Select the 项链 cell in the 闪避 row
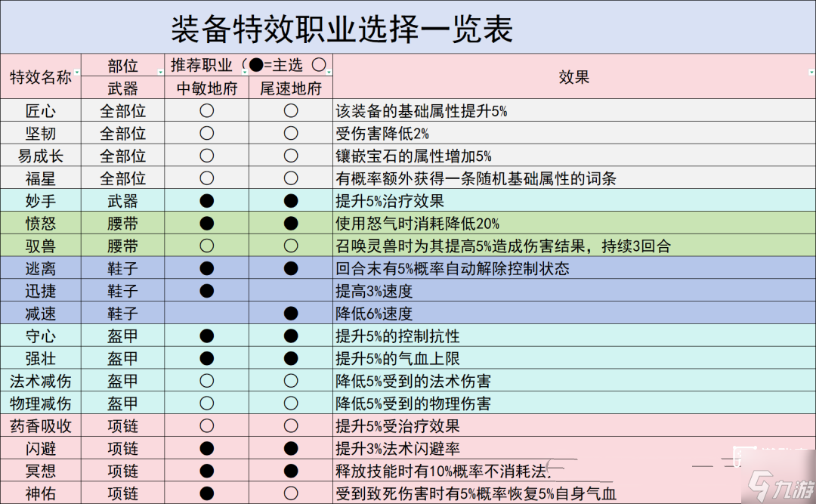 click(x=123, y=448)
